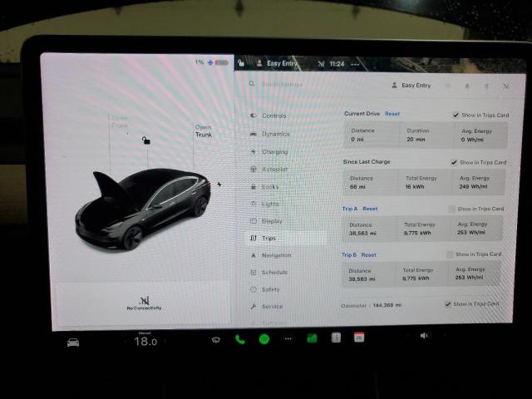The height and width of the screenshot is (399, 532).
Task: Open the Charging settings menu
Action: coord(268,151)
